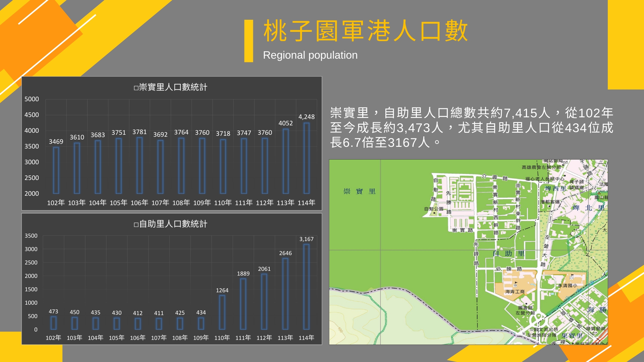Click the 自助里人口數統計 chart title
The image size is (644, 362).
170,224
